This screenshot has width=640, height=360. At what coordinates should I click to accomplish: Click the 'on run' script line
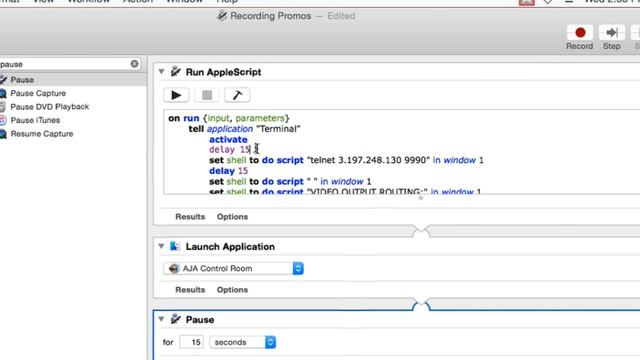(x=229, y=118)
